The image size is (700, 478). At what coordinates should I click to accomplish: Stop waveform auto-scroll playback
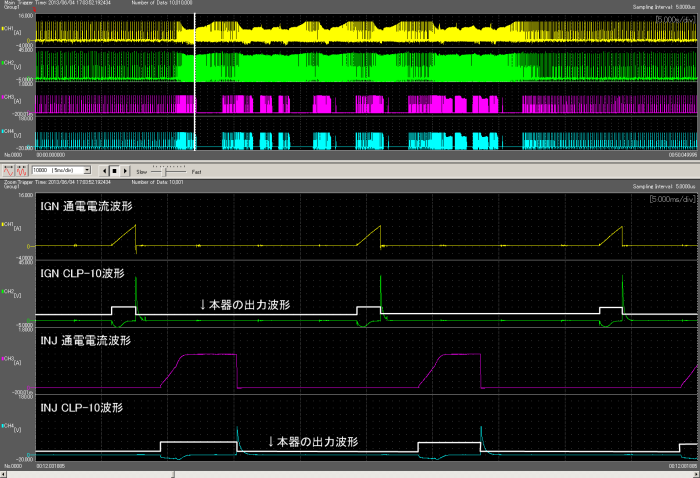(114, 170)
